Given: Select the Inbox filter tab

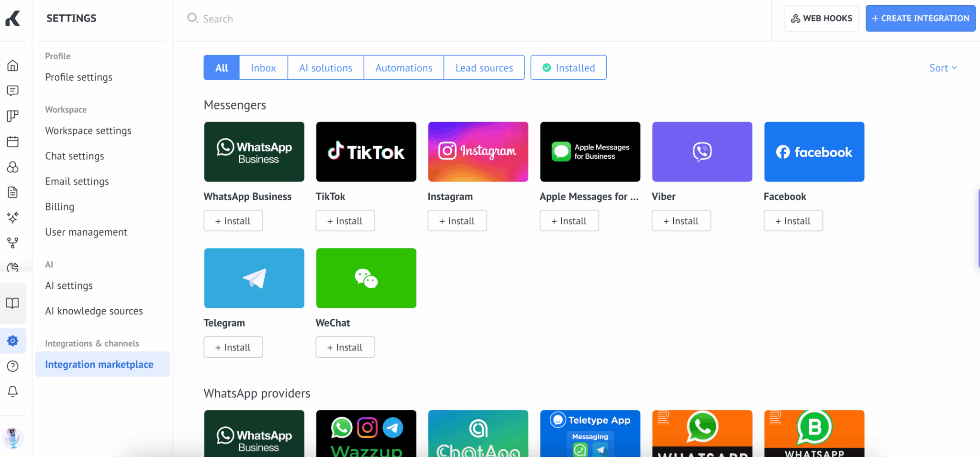Looking at the screenshot, I should pyautogui.click(x=263, y=67).
